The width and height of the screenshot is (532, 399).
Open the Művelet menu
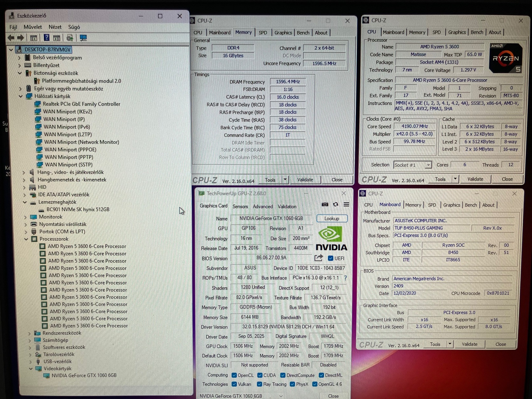33,27
